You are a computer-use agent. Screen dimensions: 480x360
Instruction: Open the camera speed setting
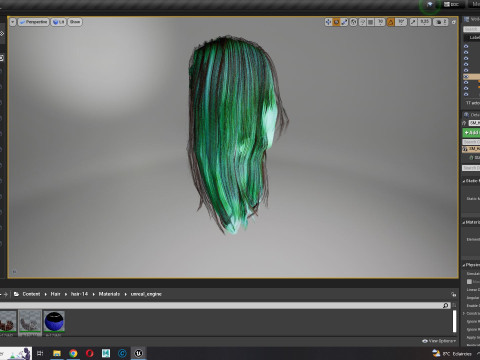(441, 22)
